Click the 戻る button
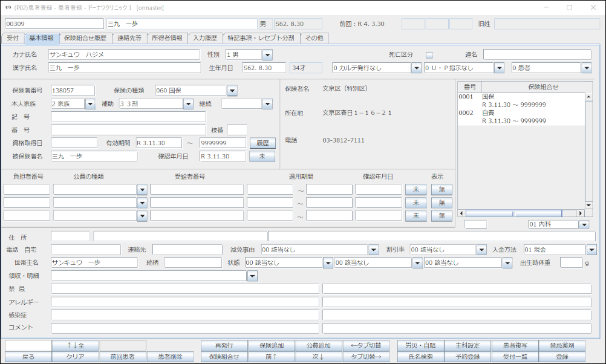The height and width of the screenshot is (364, 606). coord(28,357)
